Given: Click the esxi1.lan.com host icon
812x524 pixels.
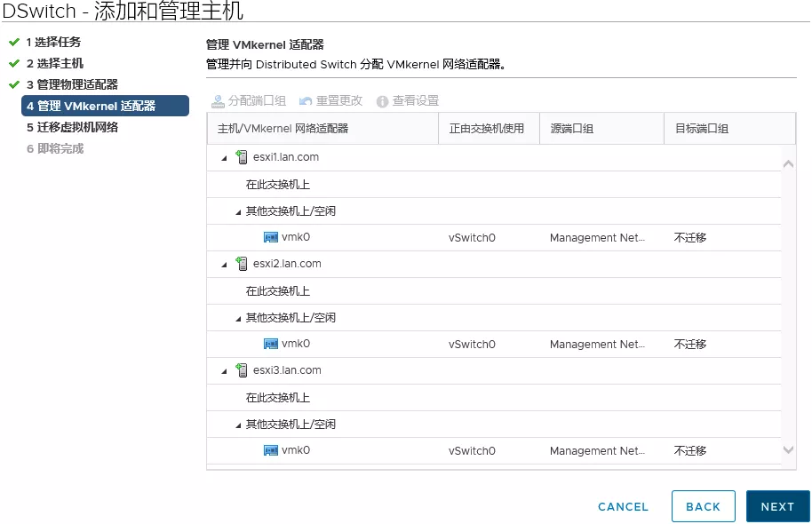Looking at the screenshot, I should click(x=242, y=157).
